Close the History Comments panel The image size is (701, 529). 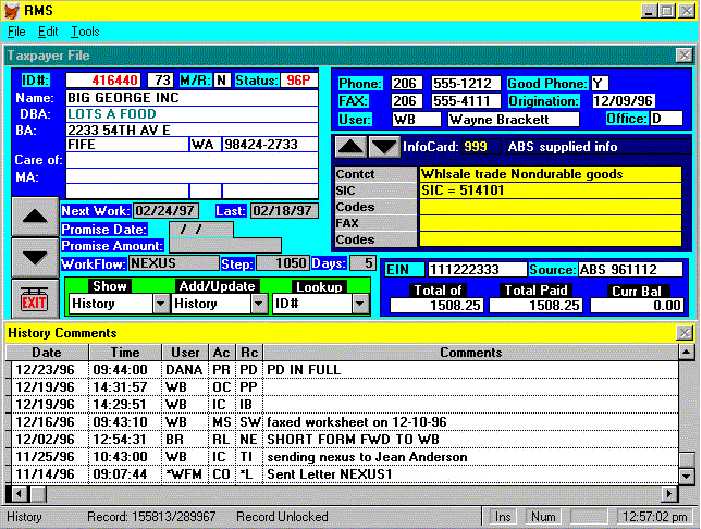pos(684,332)
